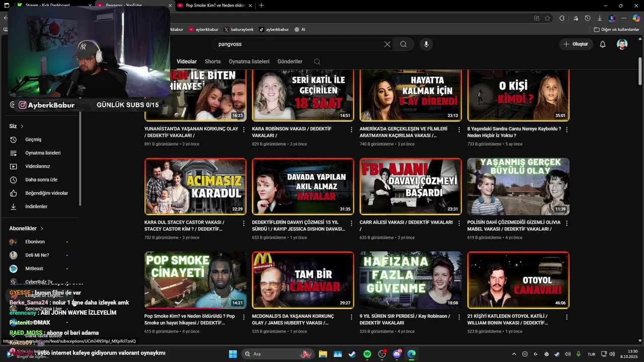Open the ayberkbabur TikTok bookmark
644x362 pixels.
tap(274, 30)
